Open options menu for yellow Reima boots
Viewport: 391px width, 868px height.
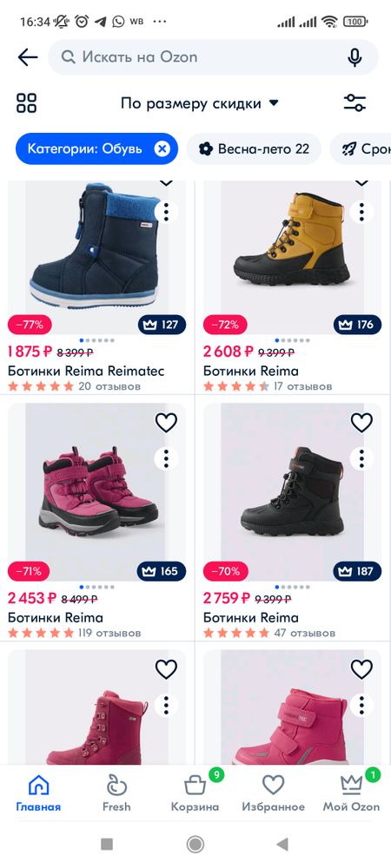click(x=361, y=211)
